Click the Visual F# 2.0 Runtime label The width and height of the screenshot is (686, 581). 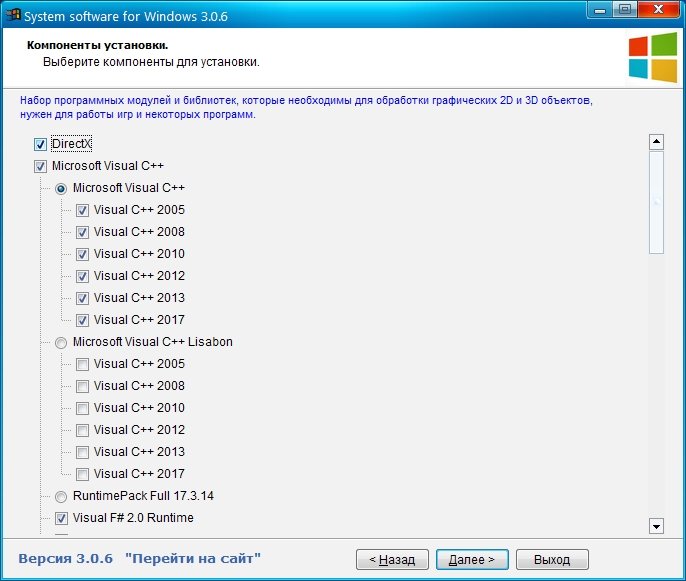click(x=133, y=518)
